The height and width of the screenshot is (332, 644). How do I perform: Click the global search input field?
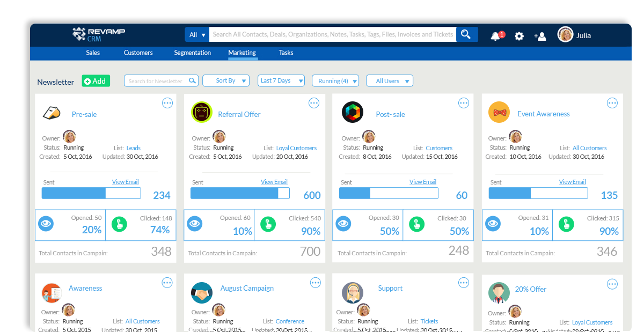coord(333,34)
